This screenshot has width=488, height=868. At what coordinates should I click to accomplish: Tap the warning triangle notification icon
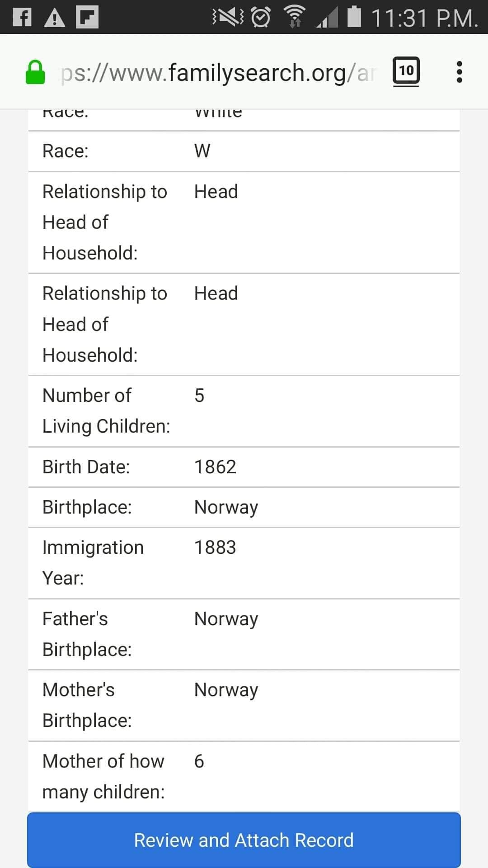tap(55, 18)
